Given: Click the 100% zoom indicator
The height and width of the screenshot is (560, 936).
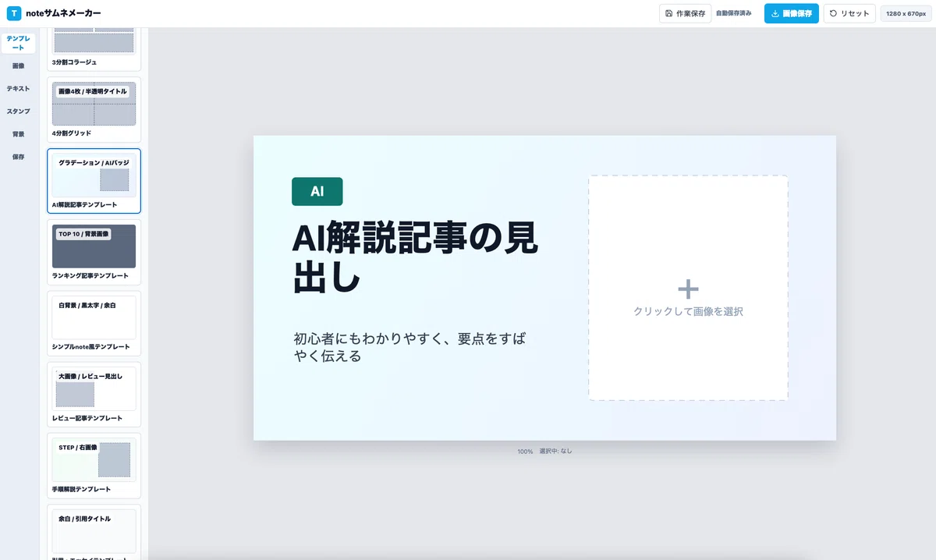Looking at the screenshot, I should pyautogui.click(x=525, y=452).
